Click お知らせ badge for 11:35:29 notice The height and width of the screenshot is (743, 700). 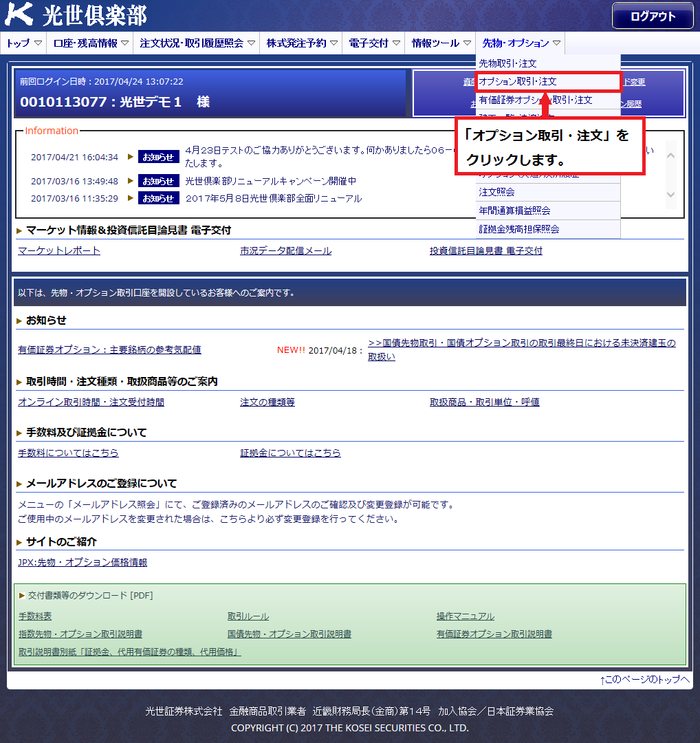click(158, 198)
